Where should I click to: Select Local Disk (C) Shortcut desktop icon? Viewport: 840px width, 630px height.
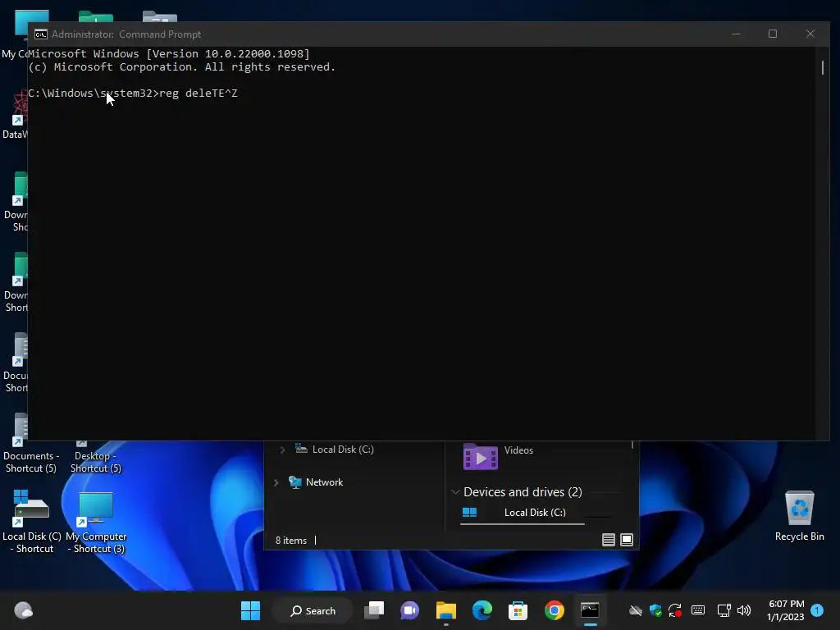click(x=32, y=521)
